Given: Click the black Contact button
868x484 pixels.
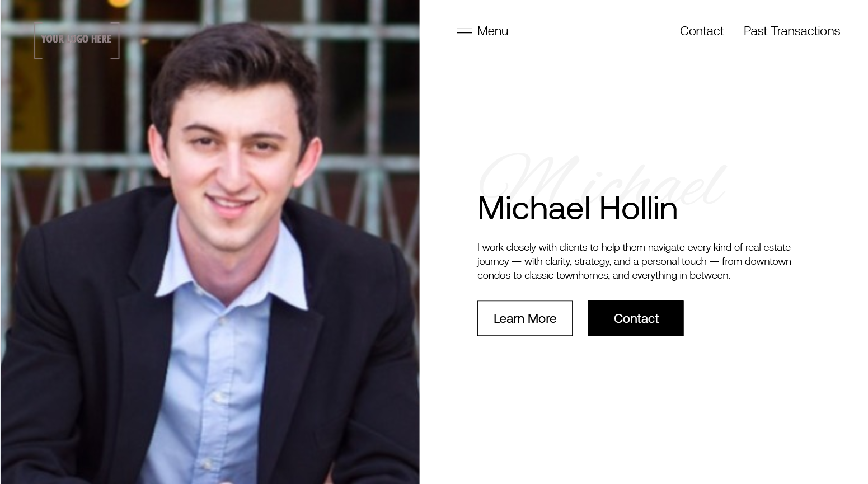Looking at the screenshot, I should pos(636,318).
